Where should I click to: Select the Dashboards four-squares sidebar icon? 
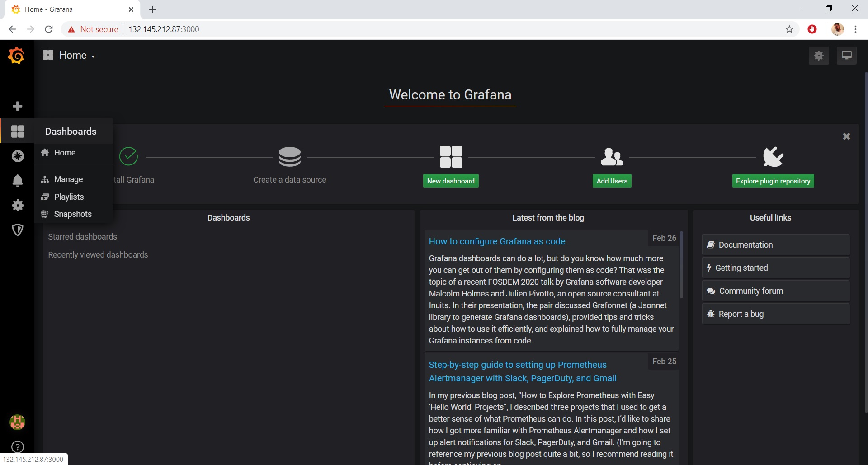pyautogui.click(x=18, y=132)
